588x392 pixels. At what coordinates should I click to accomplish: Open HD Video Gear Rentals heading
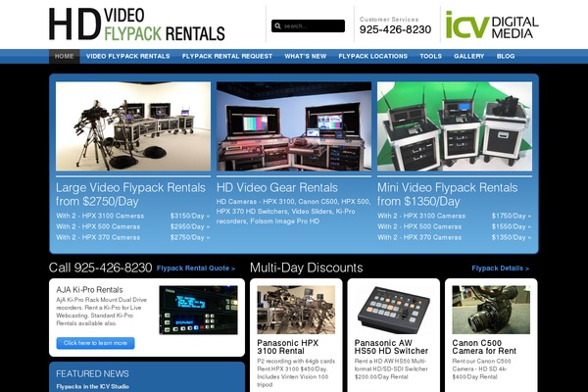(x=277, y=187)
